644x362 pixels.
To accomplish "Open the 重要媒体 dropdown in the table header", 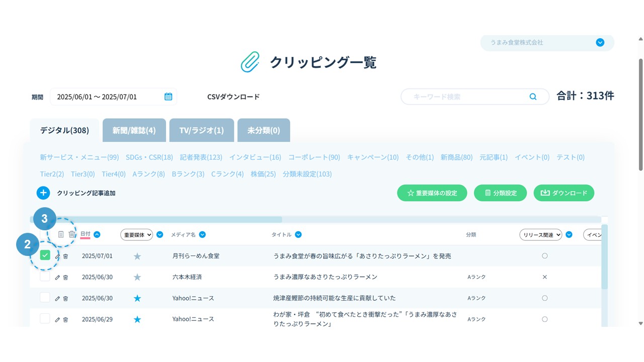I will point(136,235).
